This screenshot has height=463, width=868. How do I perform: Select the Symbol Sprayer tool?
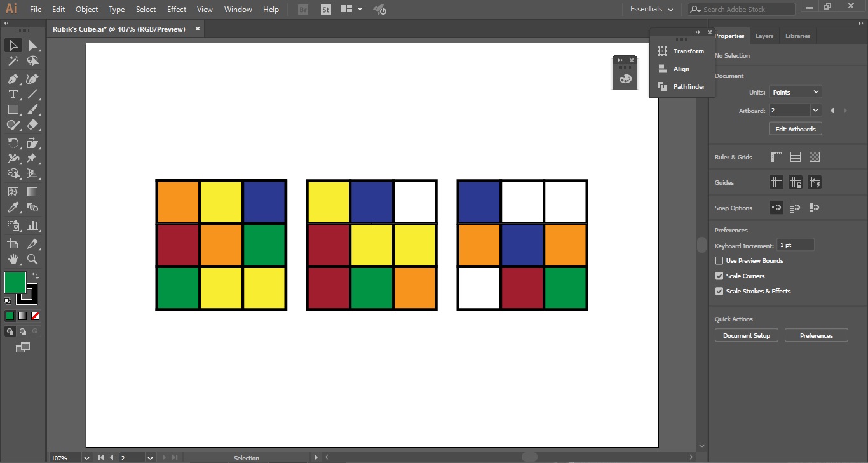(x=13, y=225)
